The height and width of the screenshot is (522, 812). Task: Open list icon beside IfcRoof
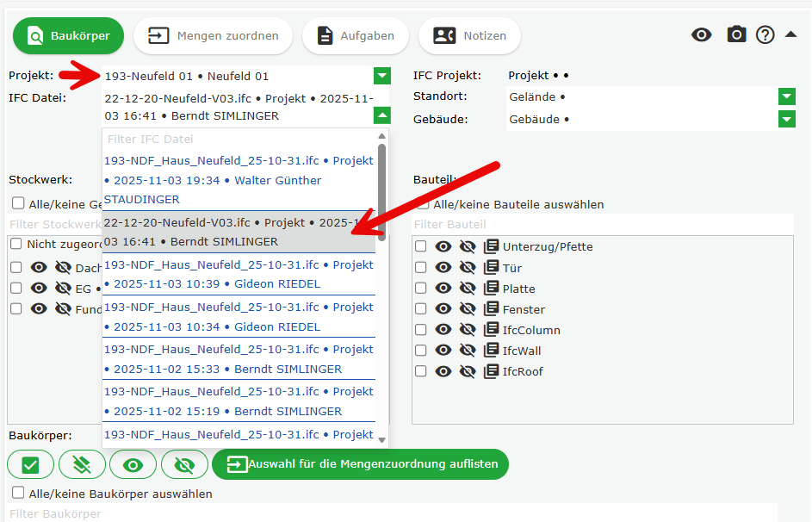pyautogui.click(x=492, y=371)
